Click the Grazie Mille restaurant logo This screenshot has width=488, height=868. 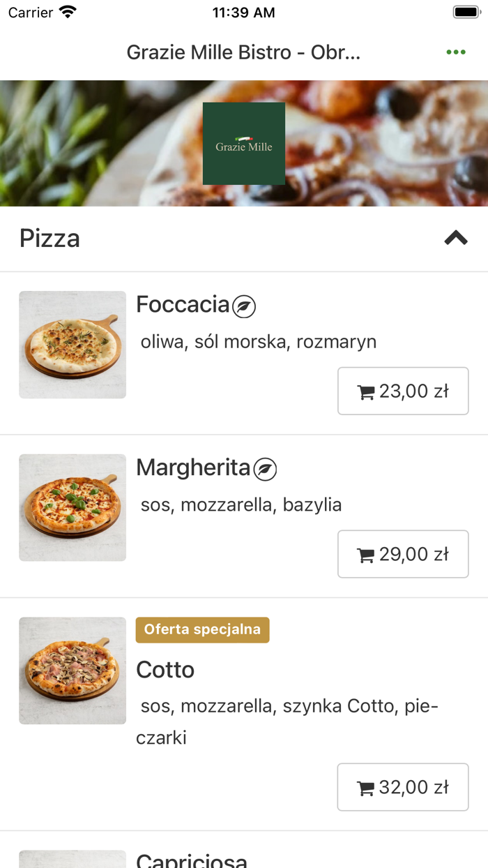(244, 143)
